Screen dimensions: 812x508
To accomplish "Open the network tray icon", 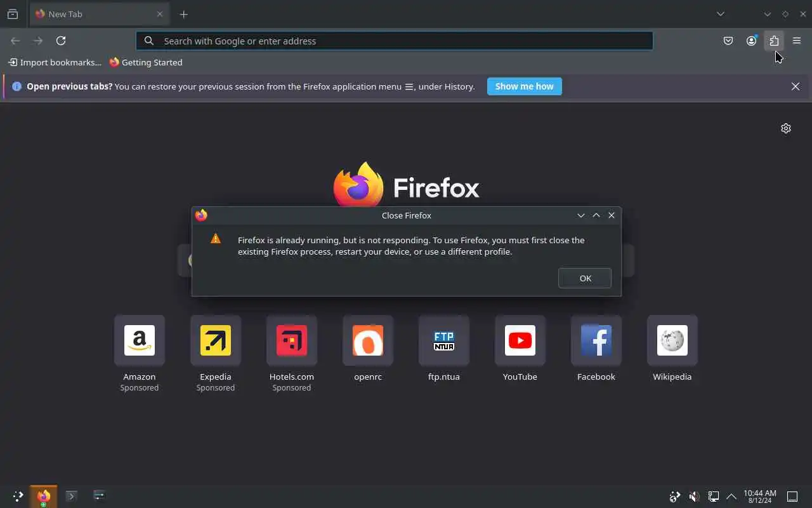I will [714, 497].
